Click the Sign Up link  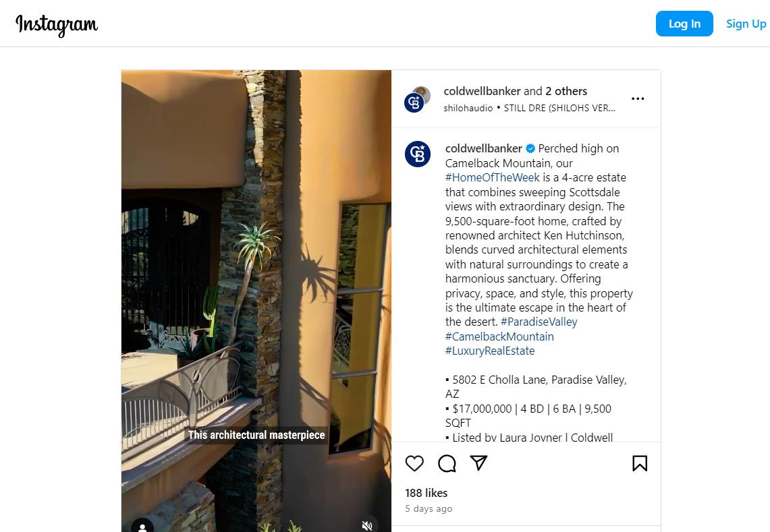click(746, 24)
